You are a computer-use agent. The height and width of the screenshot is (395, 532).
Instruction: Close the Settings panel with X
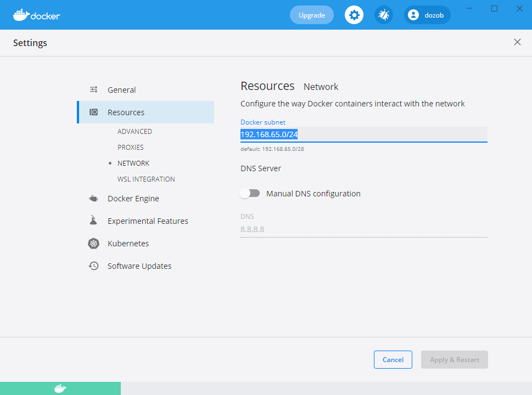tap(517, 42)
